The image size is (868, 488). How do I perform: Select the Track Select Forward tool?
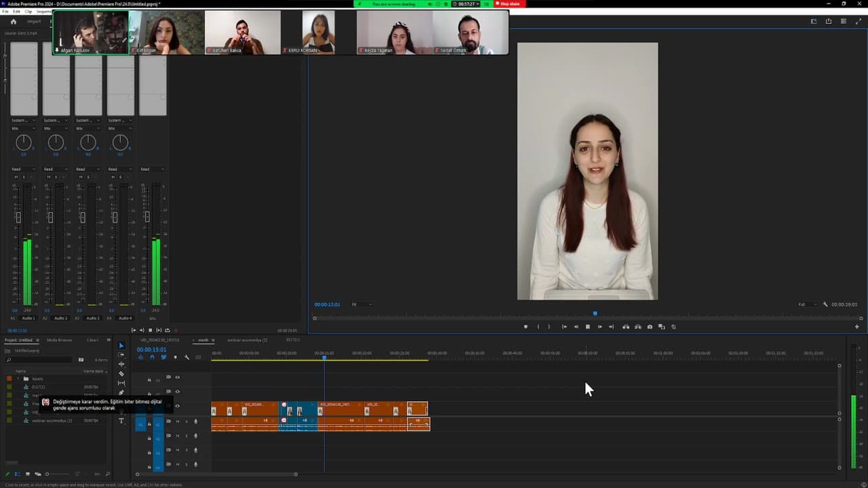point(121,354)
